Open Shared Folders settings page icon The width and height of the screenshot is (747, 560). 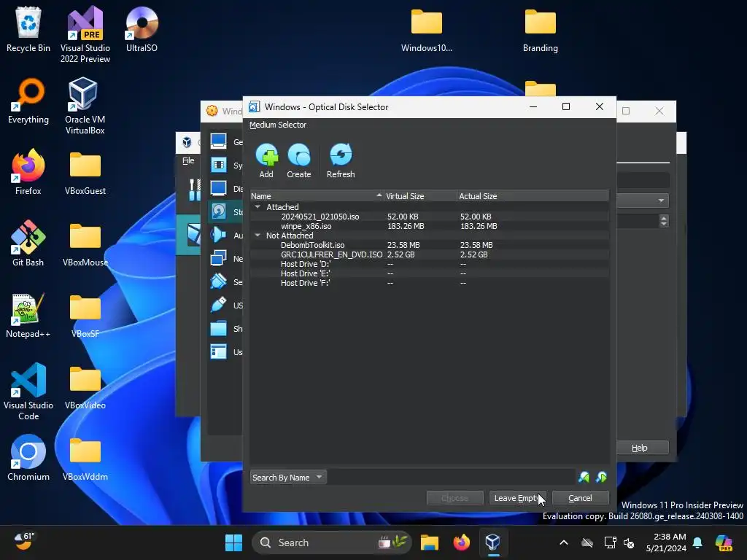pos(219,329)
